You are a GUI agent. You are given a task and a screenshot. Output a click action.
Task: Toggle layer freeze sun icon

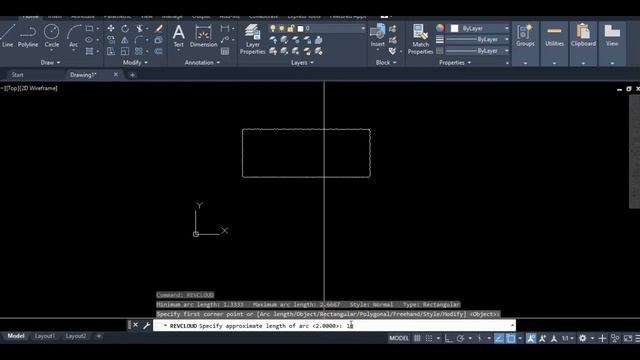tap(282, 29)
